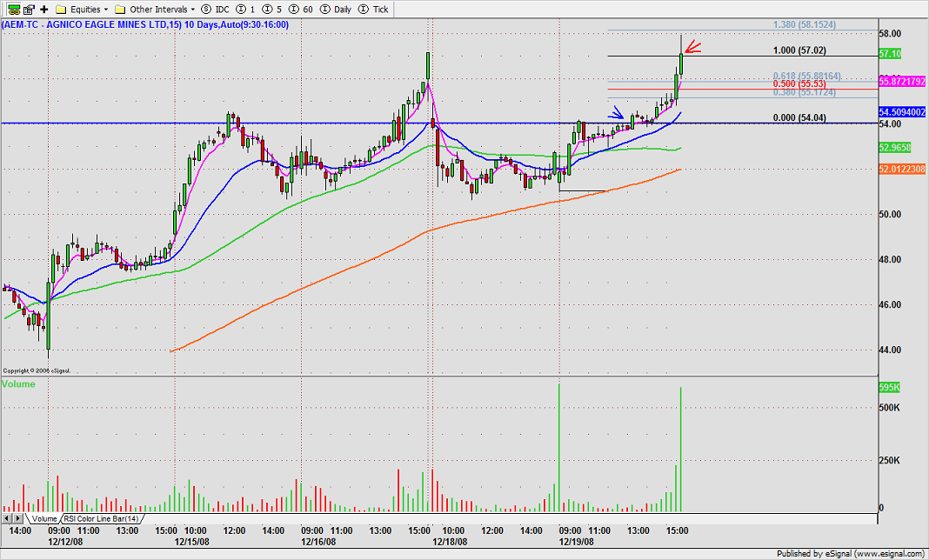Click the magenta 55.8721792 value label

903,81
